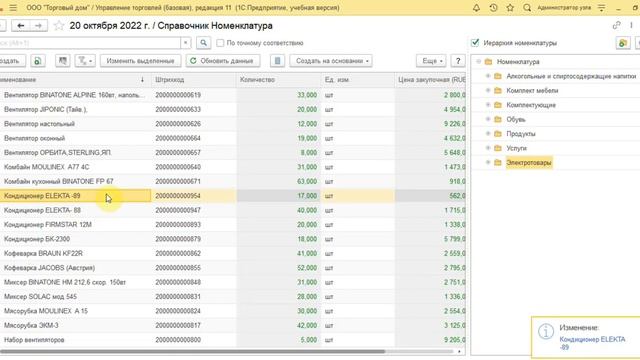Open Кондиционер ELEKTA -89 notification link

(x=591, y=343)
